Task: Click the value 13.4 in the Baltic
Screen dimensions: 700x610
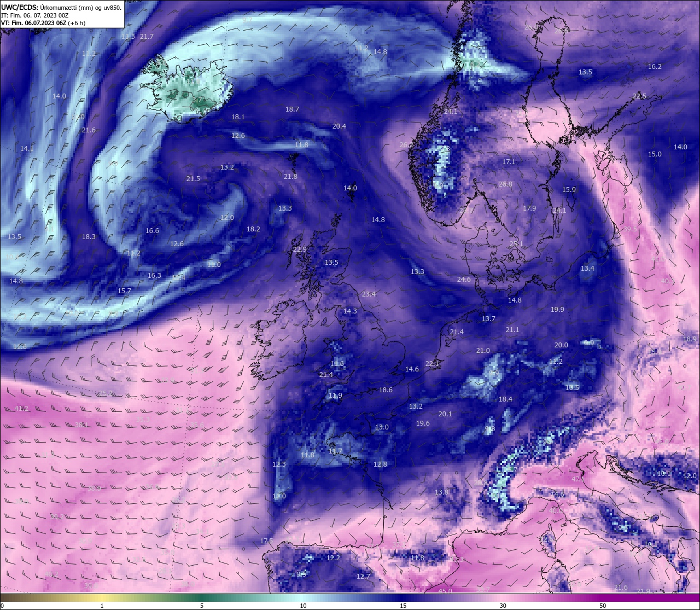Action: [587, 269]
